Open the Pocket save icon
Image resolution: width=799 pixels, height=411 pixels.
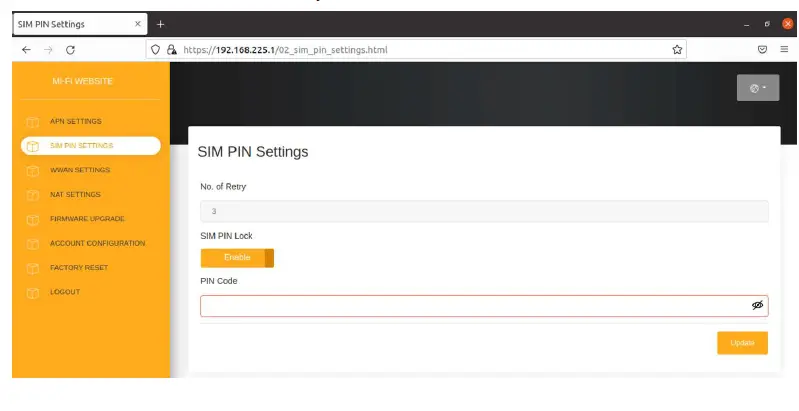(762, 49)
